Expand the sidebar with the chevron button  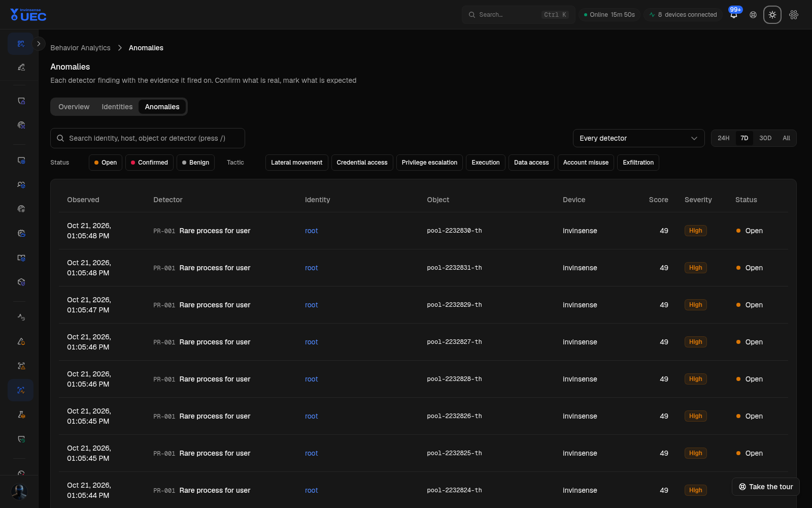(x=39, y=44)
